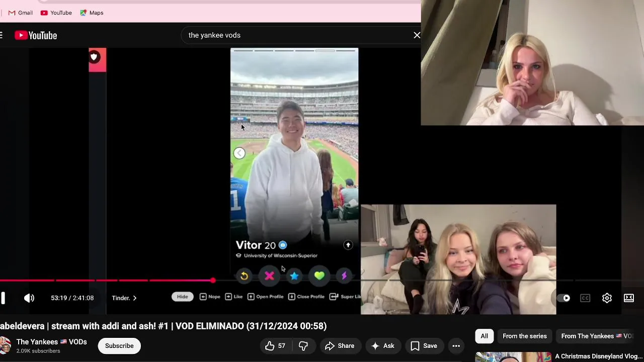Click the Hide shortcuts button

(182, 297)
